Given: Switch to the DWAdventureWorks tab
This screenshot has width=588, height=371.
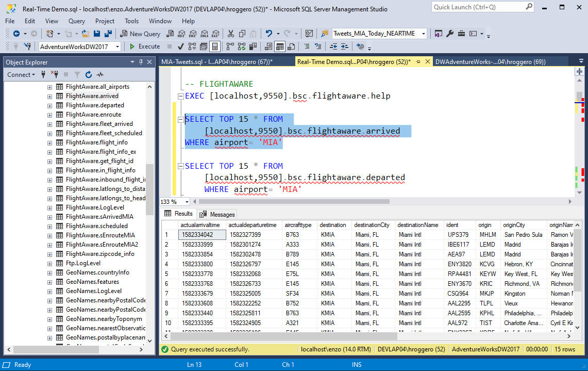Looking at the screenshot, I should pyautogui.click(x=490, y=61).
